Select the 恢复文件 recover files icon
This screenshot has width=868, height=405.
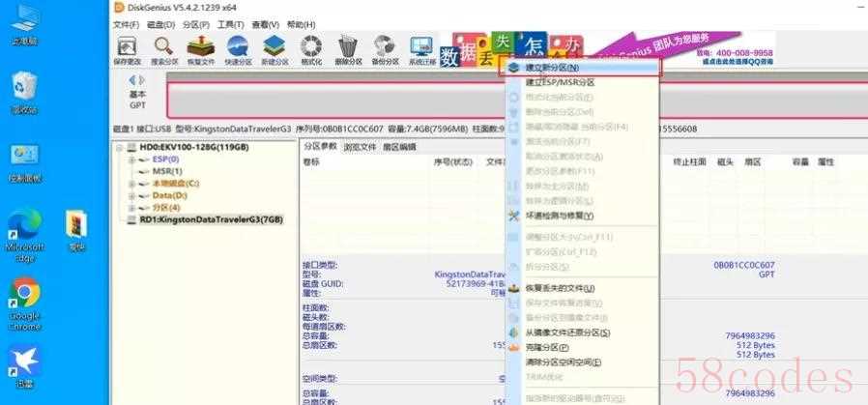point(200,50)
